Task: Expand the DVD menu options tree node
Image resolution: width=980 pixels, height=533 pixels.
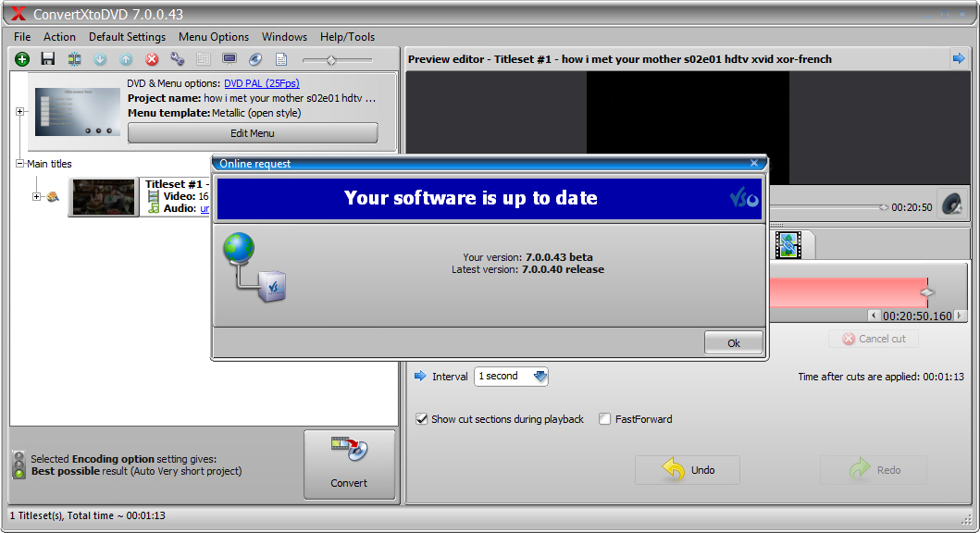Action: point(20,111)
